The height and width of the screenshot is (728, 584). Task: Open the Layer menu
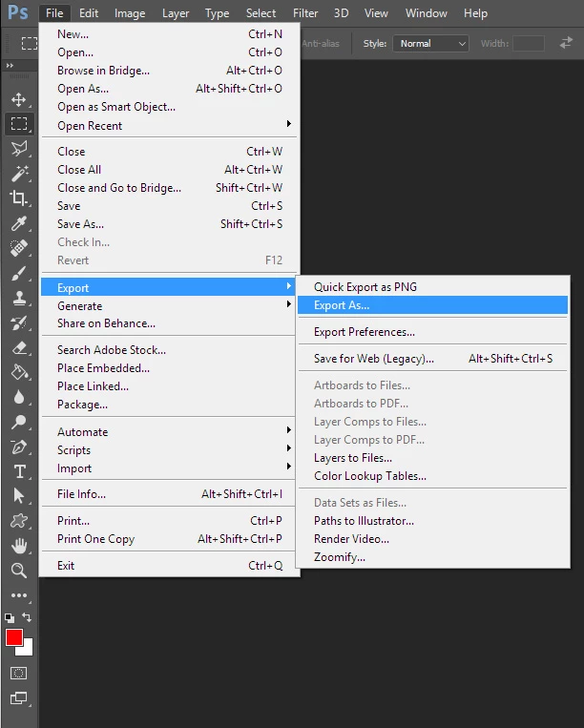click(x=176, y=13)
